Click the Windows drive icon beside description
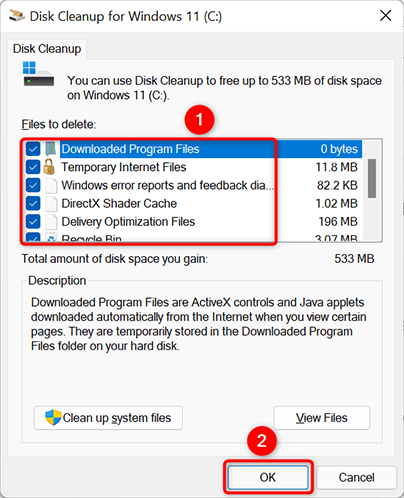Image resolution: width=404 pixels, height=498 pixels. (x=38, y=74)
